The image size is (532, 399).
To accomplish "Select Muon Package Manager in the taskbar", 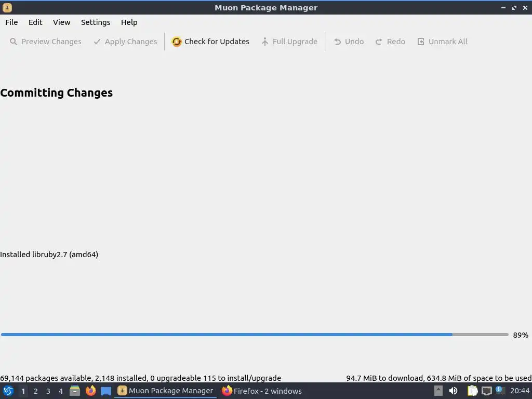I will (x=166, y=391).
